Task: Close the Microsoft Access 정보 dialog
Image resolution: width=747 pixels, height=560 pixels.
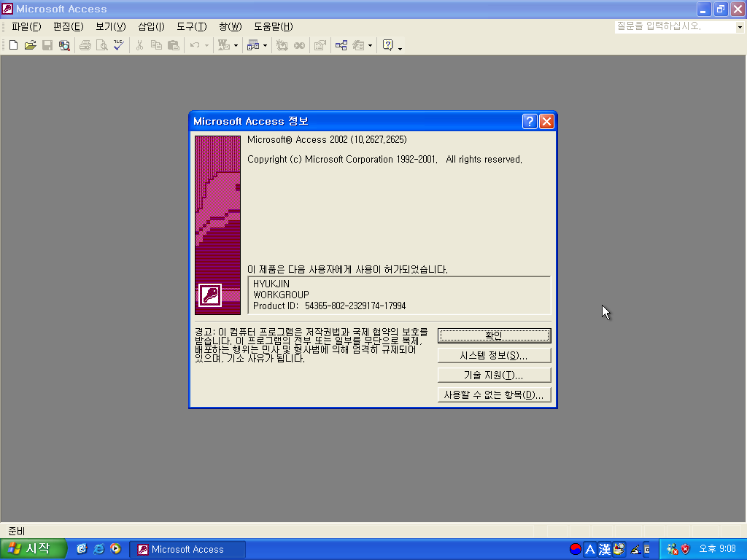Action: click(x=546, y=122)
